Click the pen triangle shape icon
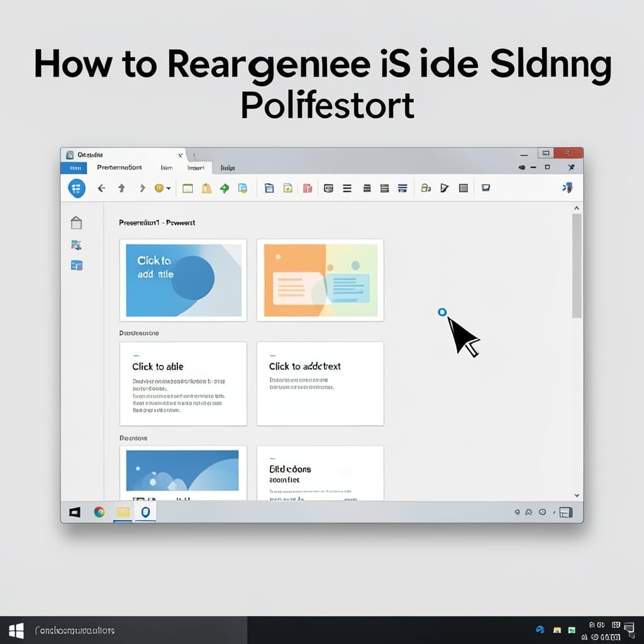 pyautogui.click(x=445, y=188)
